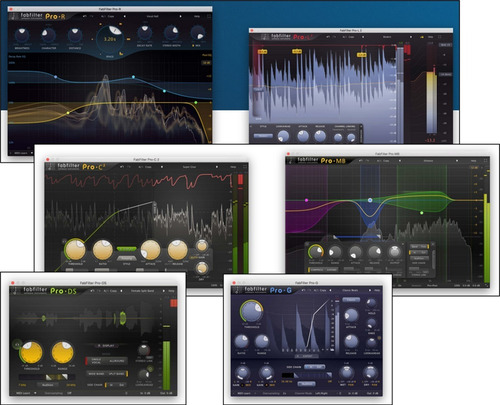Select blue band point in Pro-MB display
Image resolution: width=500 pixels, height=405 pixels.
tap(370, 200)
